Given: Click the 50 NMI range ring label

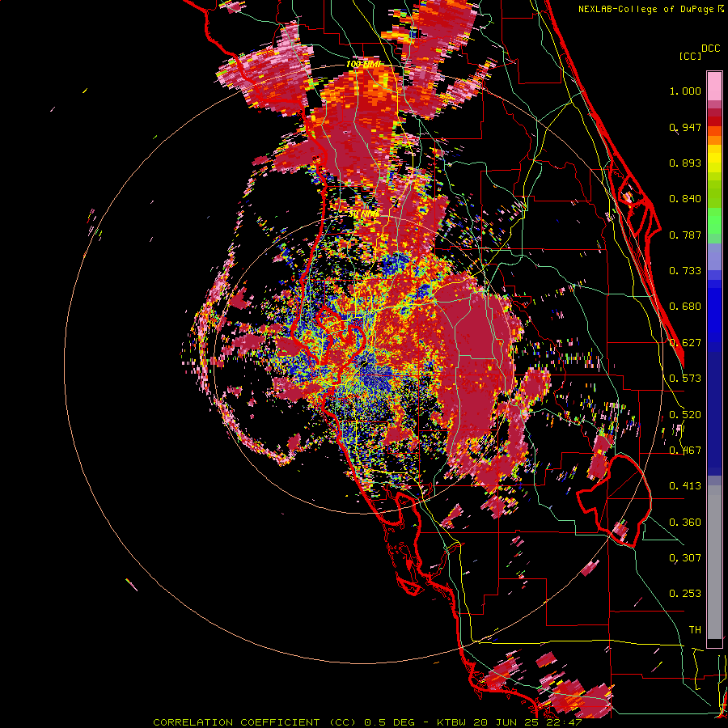Looking at the screenshot, I should (363, 214).
